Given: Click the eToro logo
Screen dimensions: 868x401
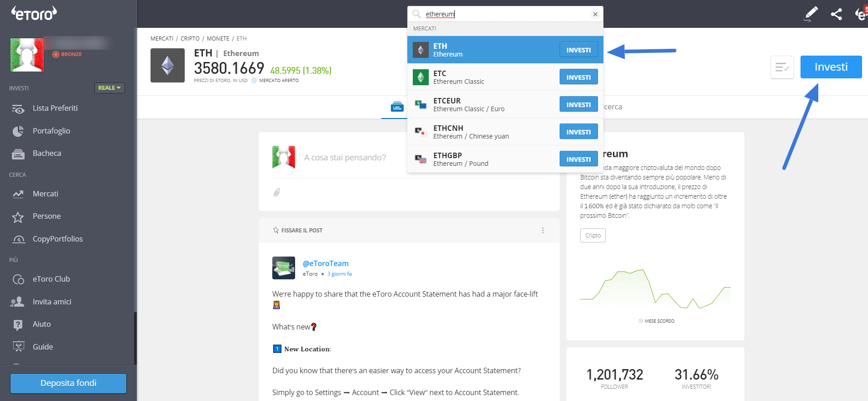Looking at the screenshot, I should click(34, 13).
